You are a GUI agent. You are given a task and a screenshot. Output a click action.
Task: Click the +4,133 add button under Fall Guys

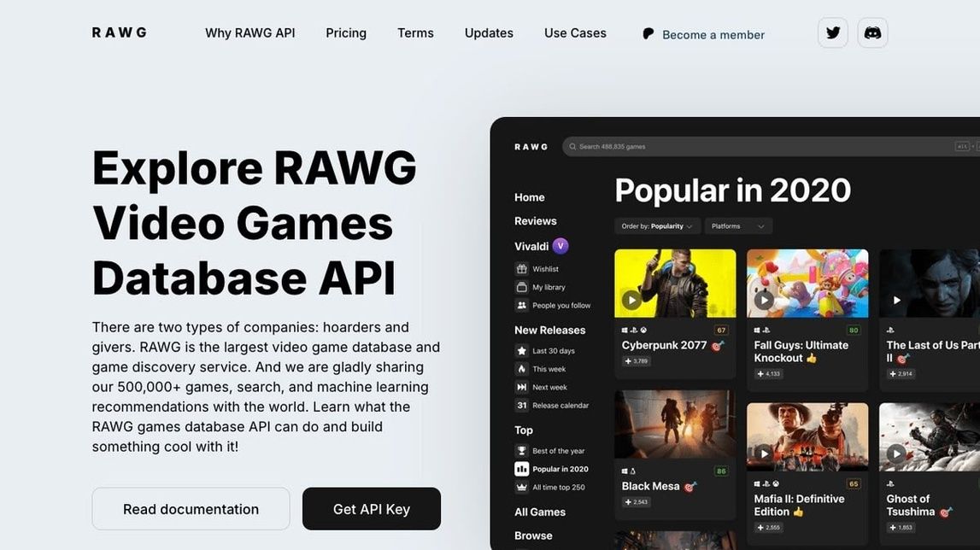tap(769, 374)
